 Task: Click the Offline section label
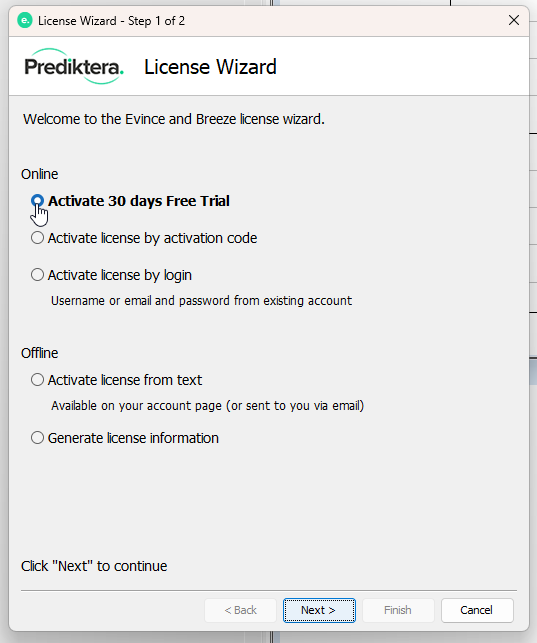[x=39, y=353]
